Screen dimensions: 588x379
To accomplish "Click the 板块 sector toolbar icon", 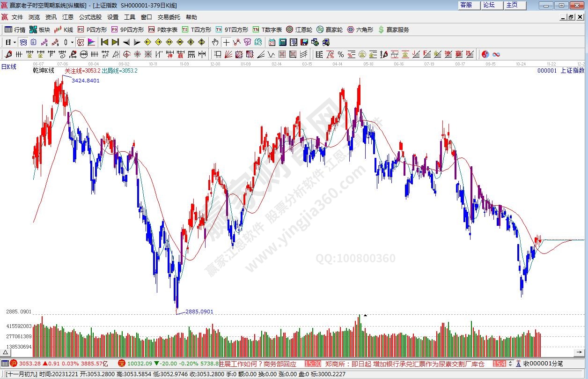I will pos(39,30).
